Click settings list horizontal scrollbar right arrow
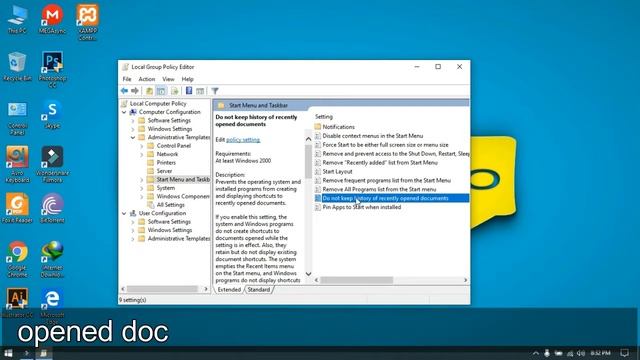The width and height of the screenshot is (640, 360). [465, 280]
